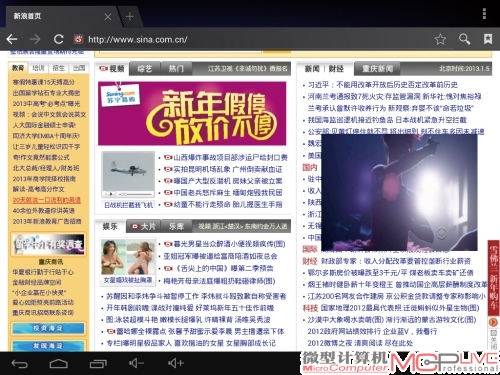
Task: Open 江苏卫视 非诚勿扰 header link
Action: tap(247, 69)
